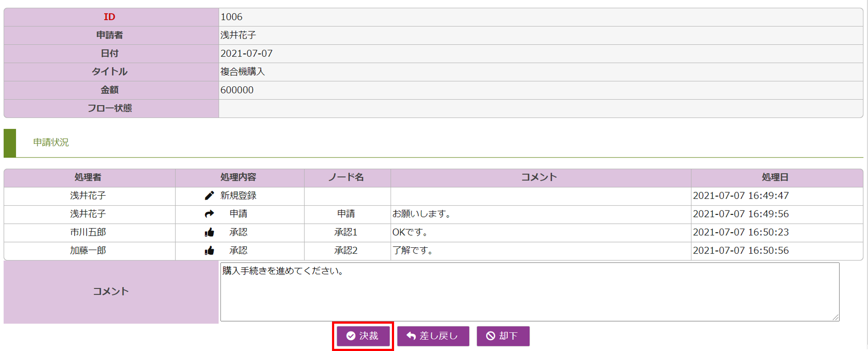Click the 決裁 approve button
Screen dimensions: 868x351
click(x=363, y=336)
